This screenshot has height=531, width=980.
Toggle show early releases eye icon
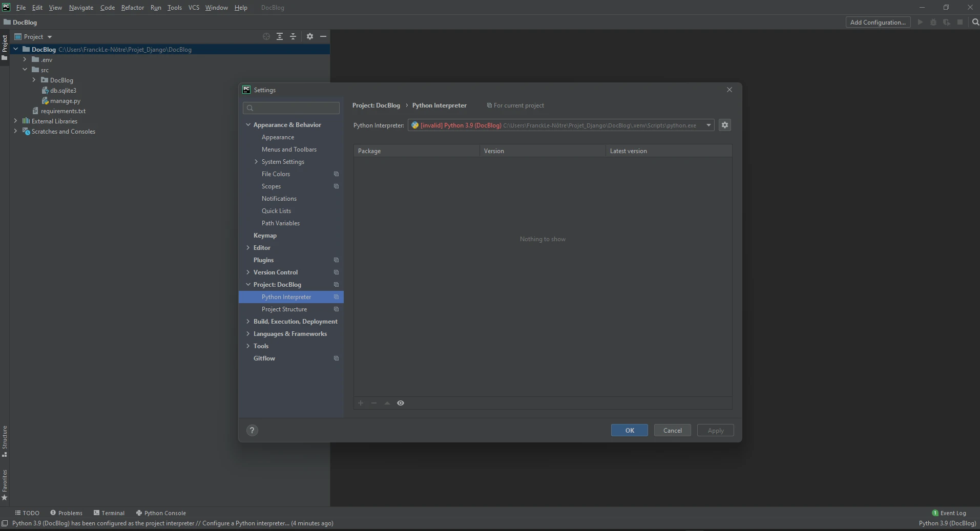[401, 403]
